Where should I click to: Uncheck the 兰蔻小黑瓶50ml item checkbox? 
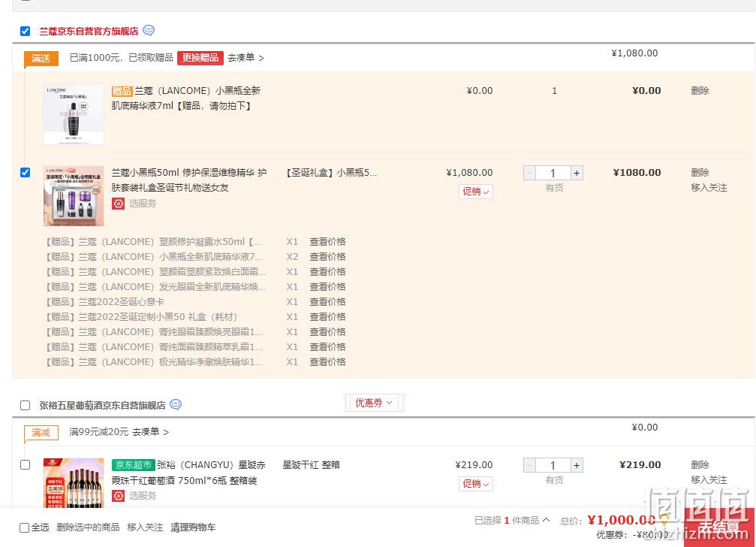coord(25,172)
